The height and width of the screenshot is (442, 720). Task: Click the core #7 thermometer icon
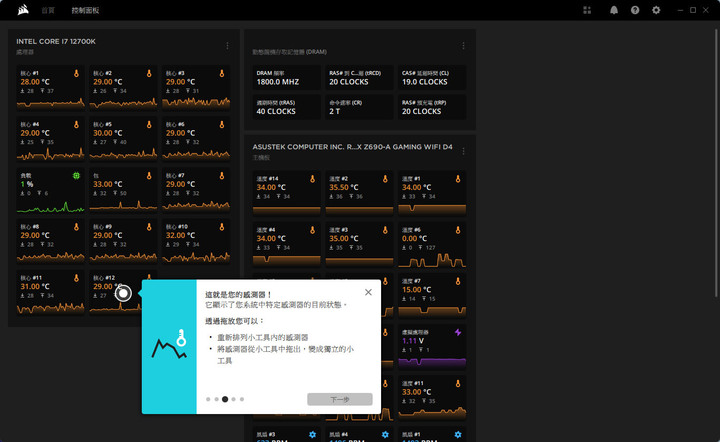point(222,176)
